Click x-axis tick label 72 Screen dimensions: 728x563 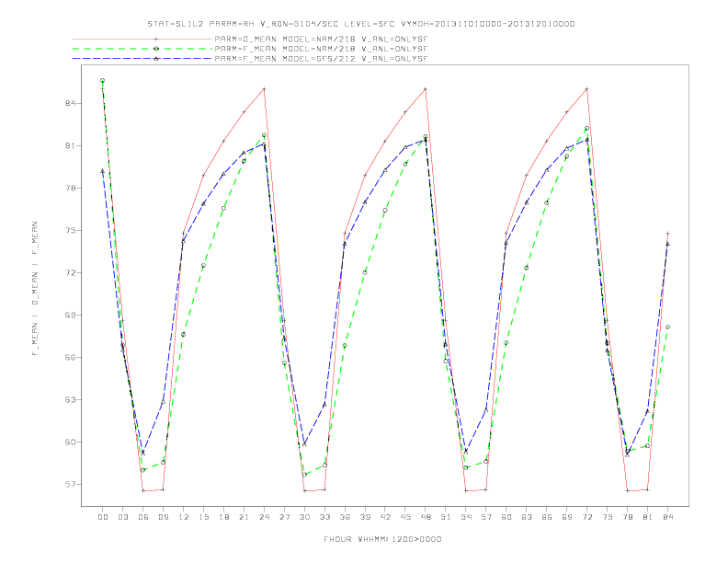(x=587, y=517)
